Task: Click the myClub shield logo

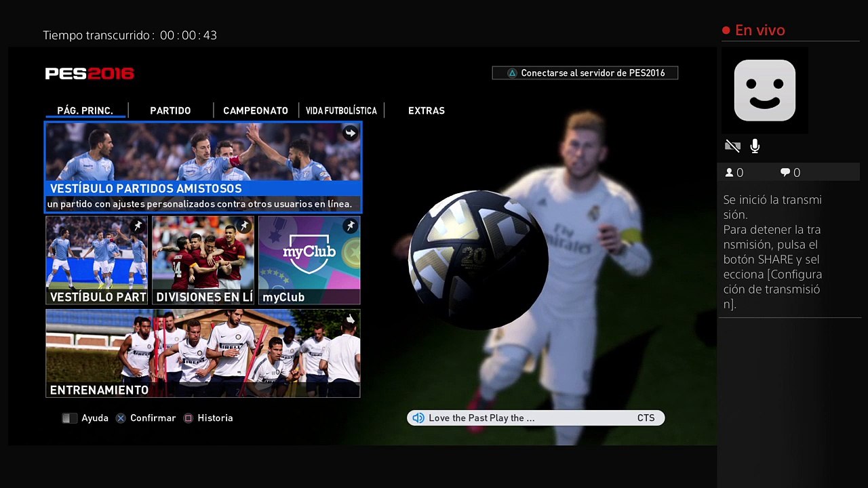Action: (x=309, y=253)
